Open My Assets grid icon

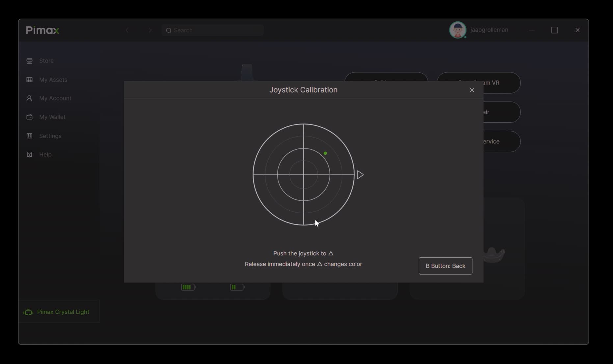(x=29, y=80)
